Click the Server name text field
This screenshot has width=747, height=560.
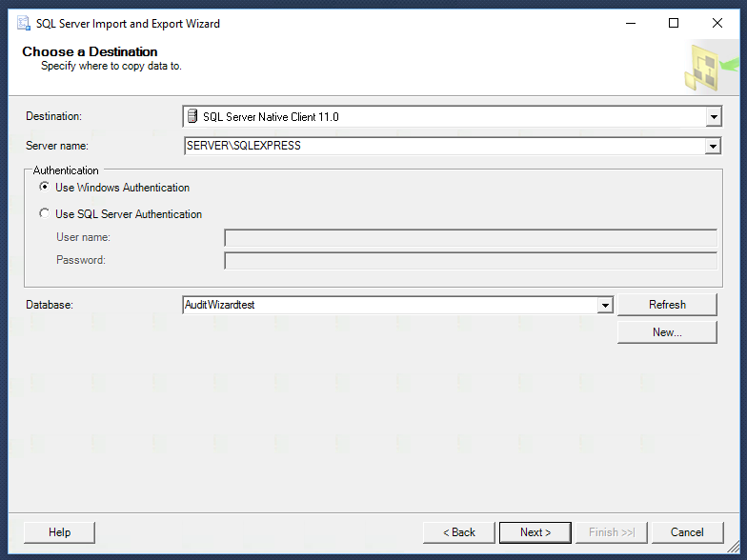[x=444, y=147]
